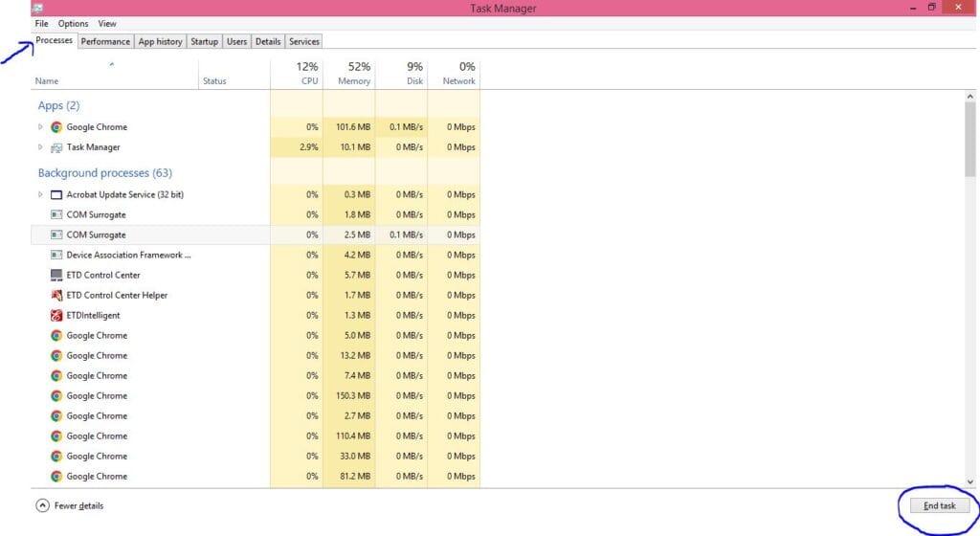Click the Device Association Framework icon

[x=56, y=255]
